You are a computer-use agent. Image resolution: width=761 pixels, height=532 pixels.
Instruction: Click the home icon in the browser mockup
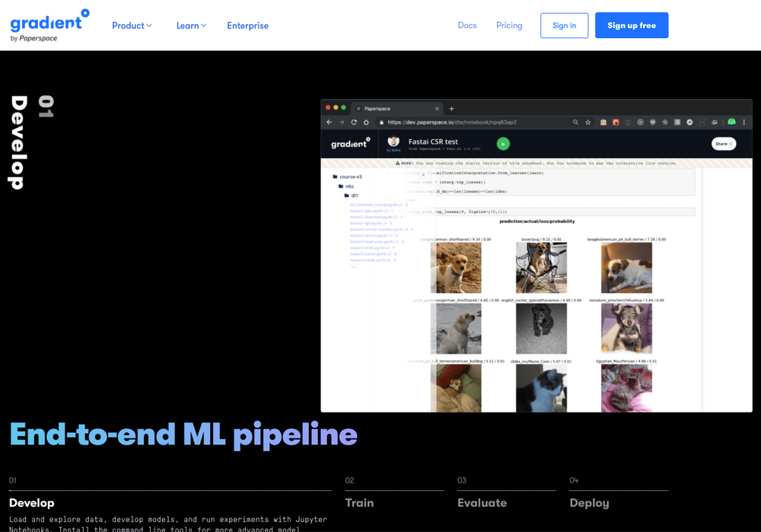(x=367, y=120)
